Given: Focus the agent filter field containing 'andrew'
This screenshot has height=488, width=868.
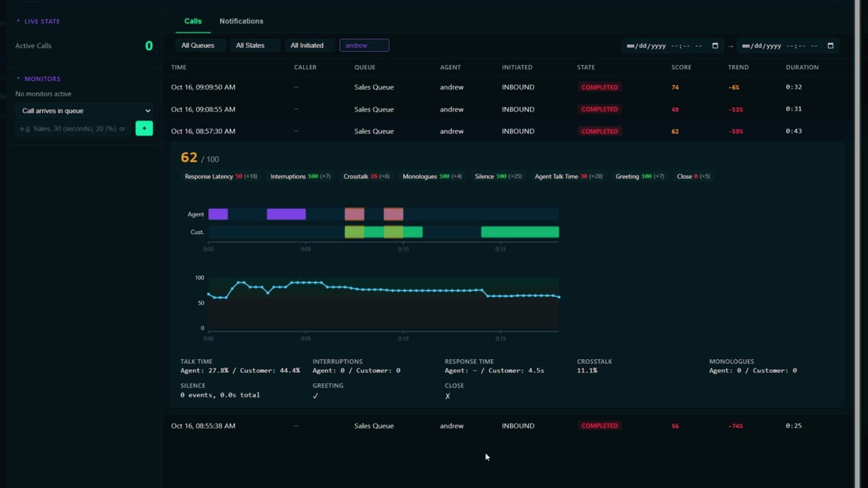Looking at the screenshot, I should (364, 45).
